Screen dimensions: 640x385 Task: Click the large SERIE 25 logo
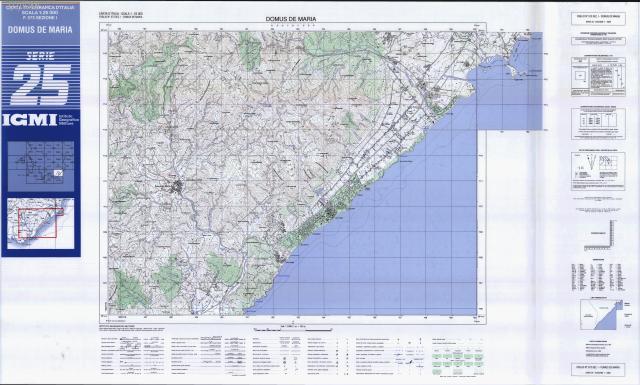pyautogui.click(x=41, y=78)
